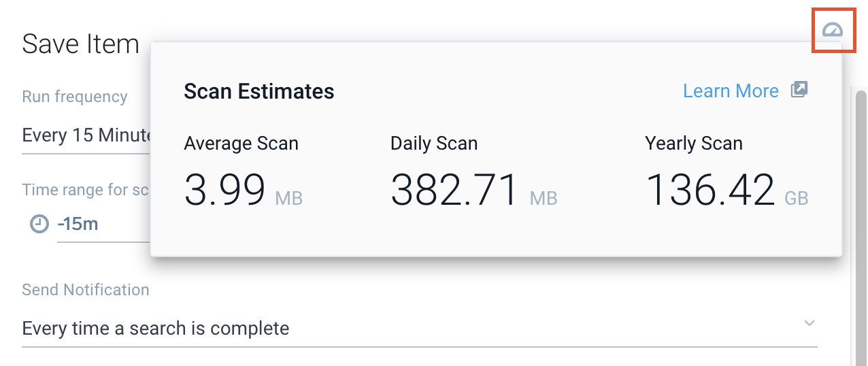Click the Time range for scan label
868x366 pixels.
(86, 190)
